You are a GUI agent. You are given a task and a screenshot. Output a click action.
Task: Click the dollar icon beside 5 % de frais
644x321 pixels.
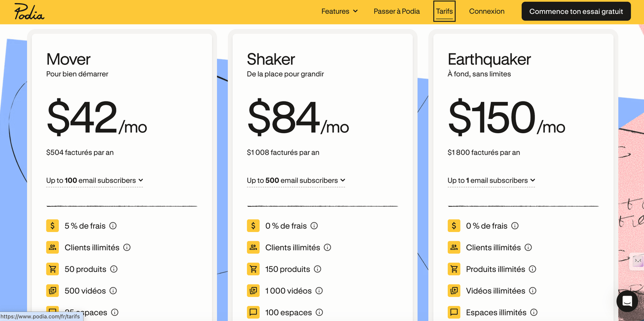tap(52, 226)
